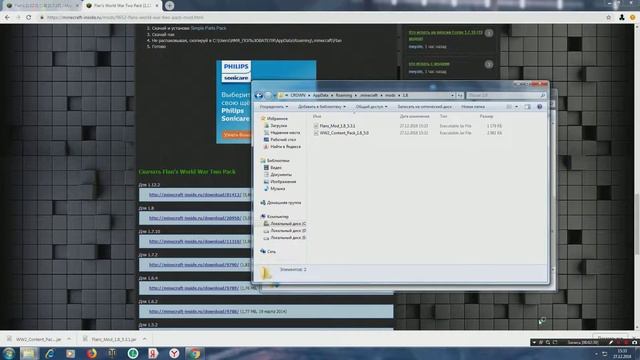Click the download link under Для 1.8
This screenshot has width=640, height=360.
click(195, 218)
